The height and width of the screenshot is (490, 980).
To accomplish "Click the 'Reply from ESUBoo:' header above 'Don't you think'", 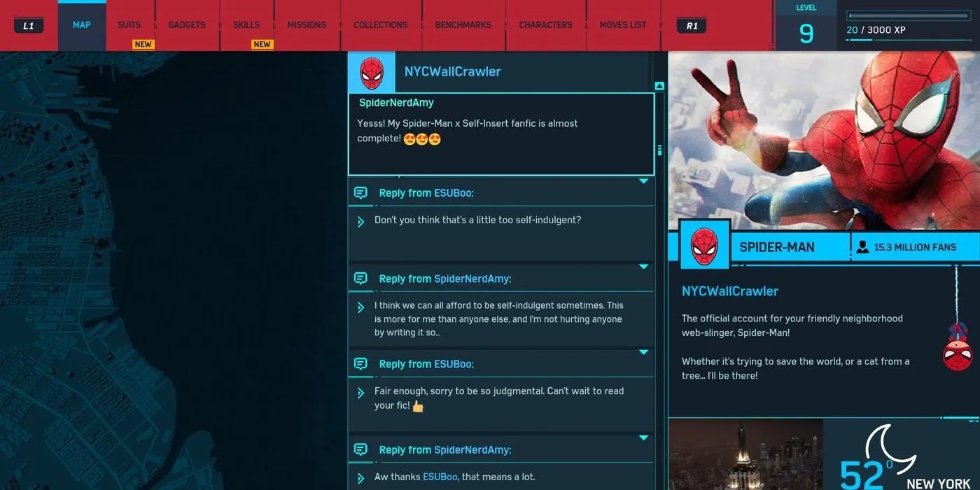I will (426, 193).
